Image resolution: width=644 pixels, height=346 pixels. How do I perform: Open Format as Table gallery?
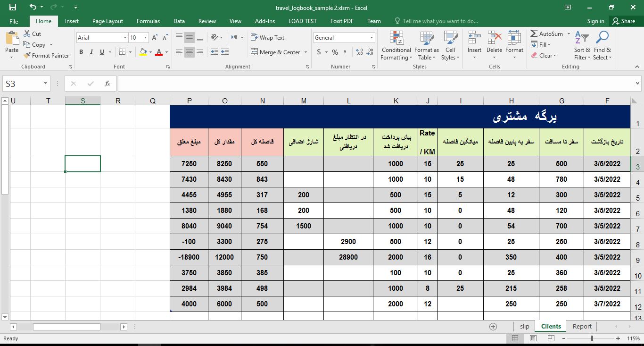427,46
